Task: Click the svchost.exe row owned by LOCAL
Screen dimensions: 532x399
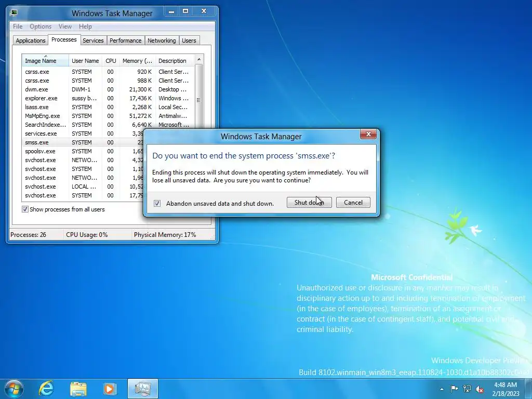Action: pos(83,187)
